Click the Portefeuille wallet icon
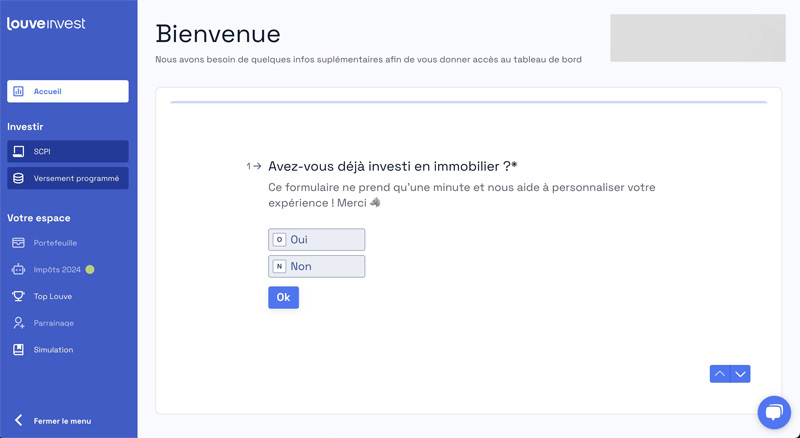This screenshot has height=438, width=800. coord(18,242)
